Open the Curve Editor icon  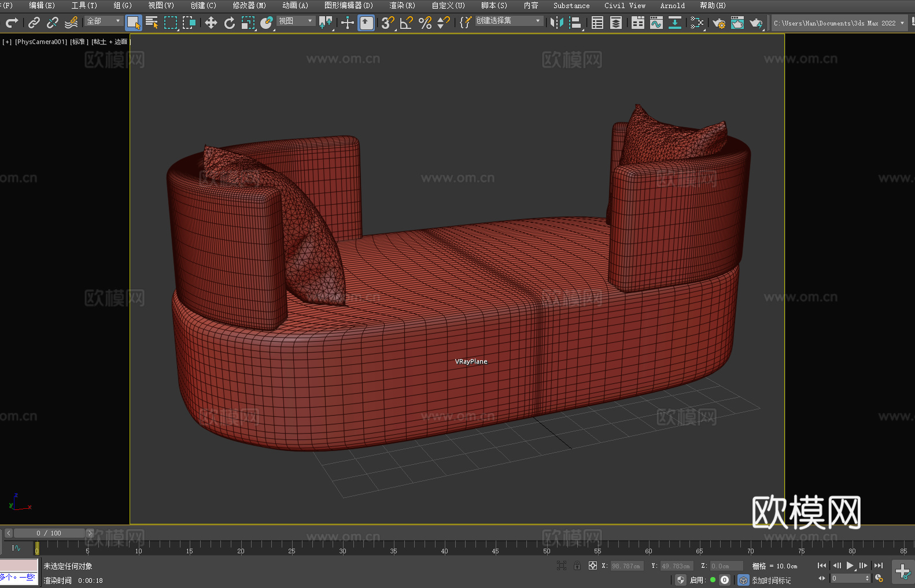[656, 23]
